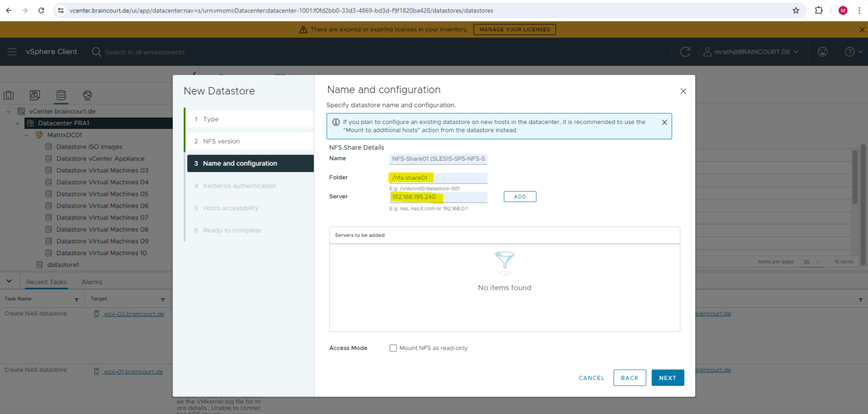Image resolution: width=868 pixels, height=414 pixels.
Task: Select the Recent Tasks tab
Action: point(46,282)
